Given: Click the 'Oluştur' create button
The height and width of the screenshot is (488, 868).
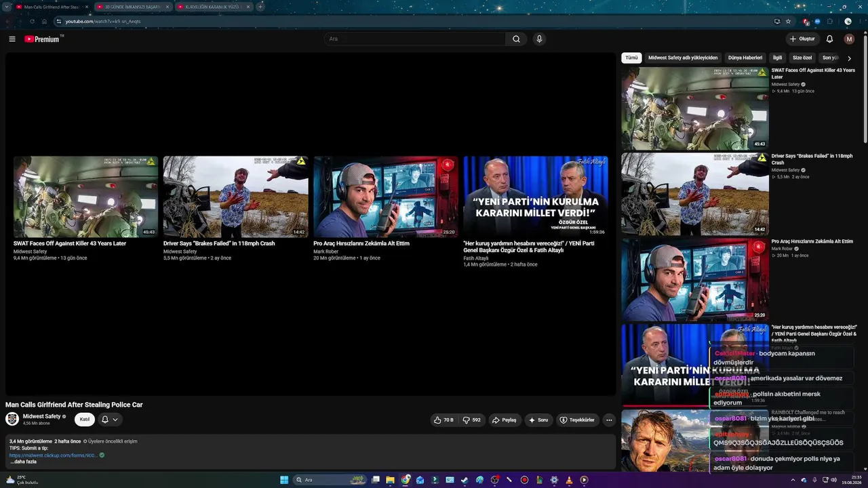Looking at the screenshot, I should coord(802,39).
